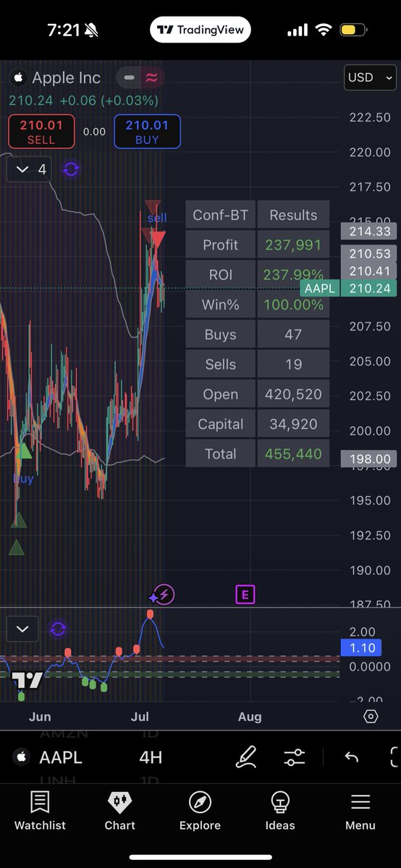Tap the Conf-BT table header
Screen dimensions: 401x868
221,215
